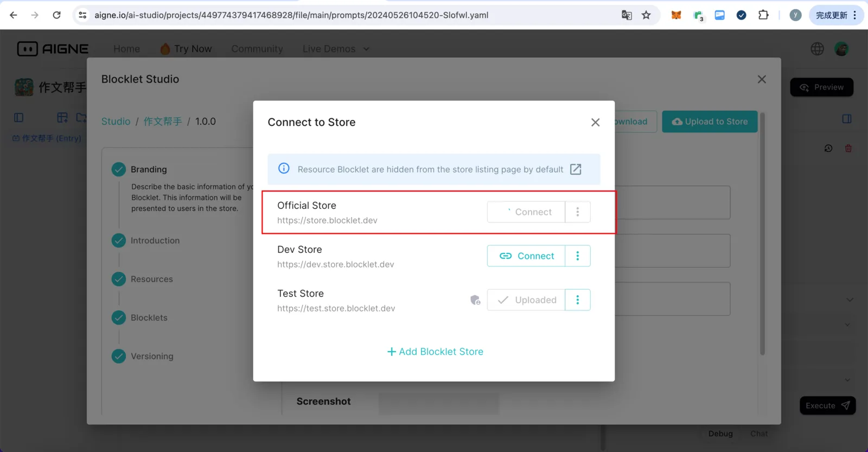Click the Blocklet Studio vertical scrollbar

[x=762, y=234]
